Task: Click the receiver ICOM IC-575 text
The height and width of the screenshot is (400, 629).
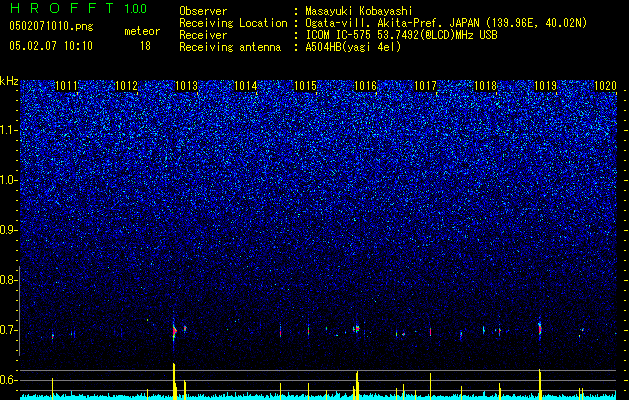Action: [x=401, y=35]
